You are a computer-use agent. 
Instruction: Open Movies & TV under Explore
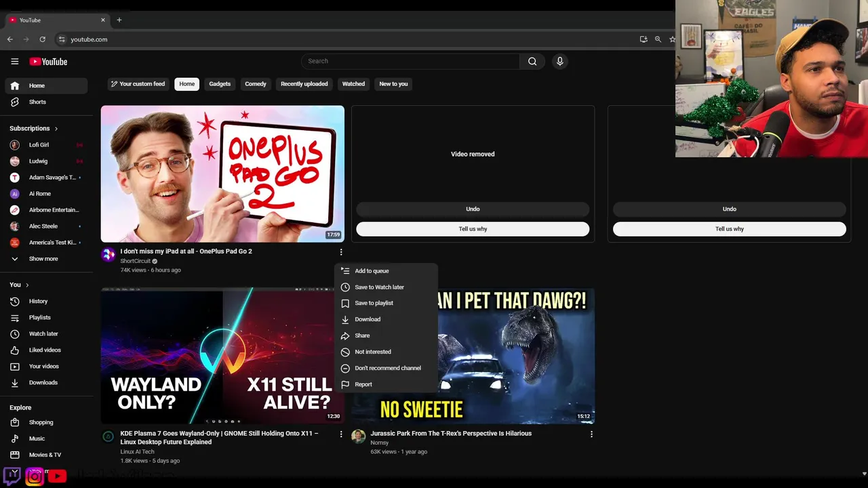tap(46, 455)
